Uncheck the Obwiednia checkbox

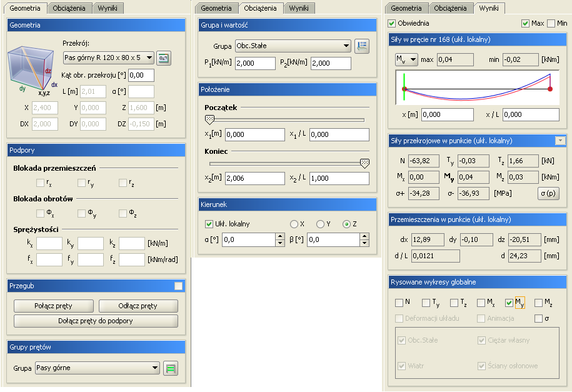tap(391, 23)
